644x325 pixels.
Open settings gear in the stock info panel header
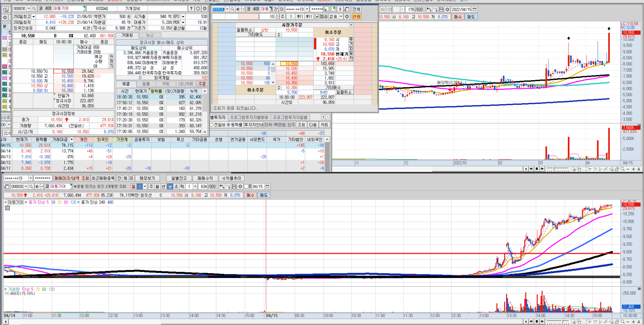[205, 8]
